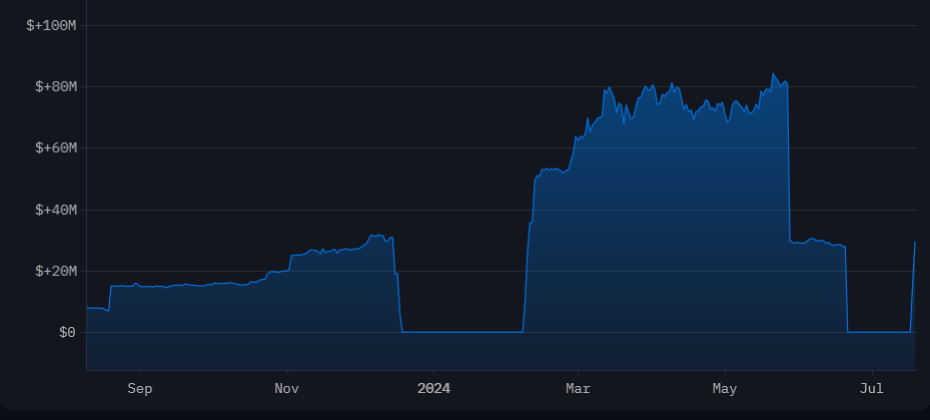
Task: Click the chart's highest peak in mid-May
Action: [x=773, y=74]
